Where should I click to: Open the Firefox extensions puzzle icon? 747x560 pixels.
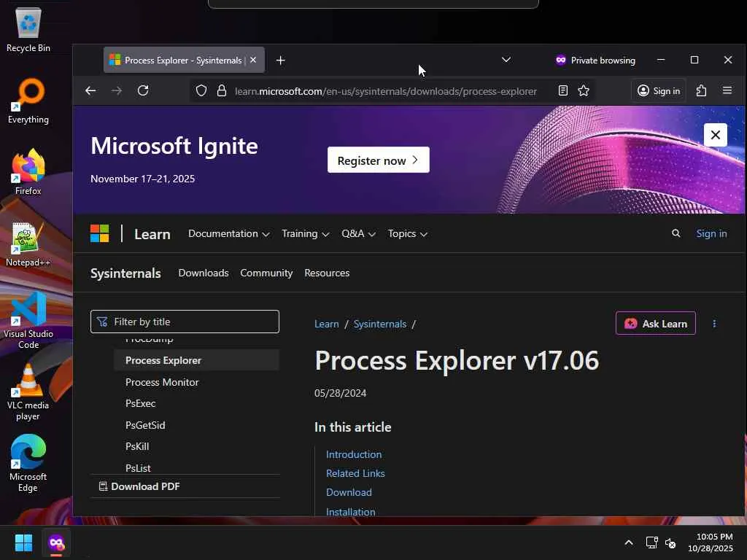tap(701, 90)
